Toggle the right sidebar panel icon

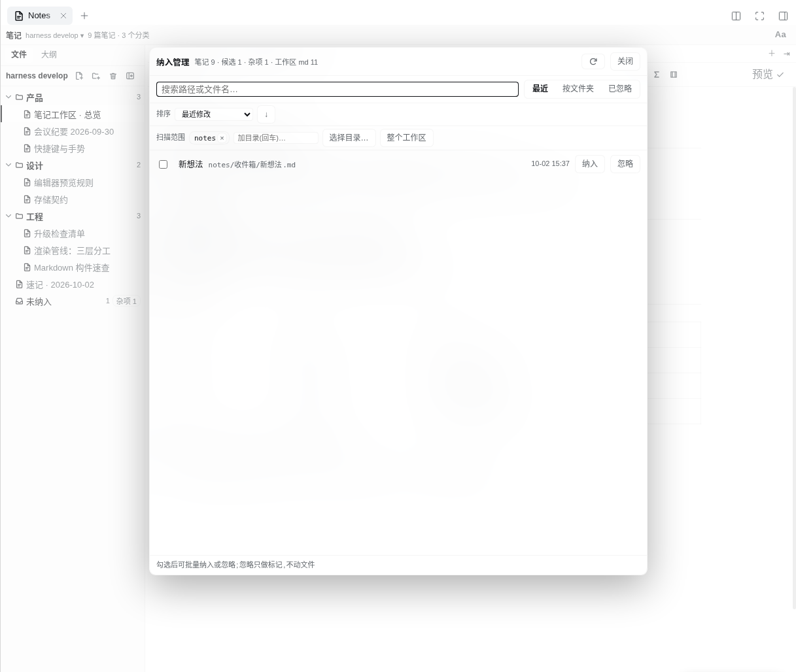click(x=783, y=16)
